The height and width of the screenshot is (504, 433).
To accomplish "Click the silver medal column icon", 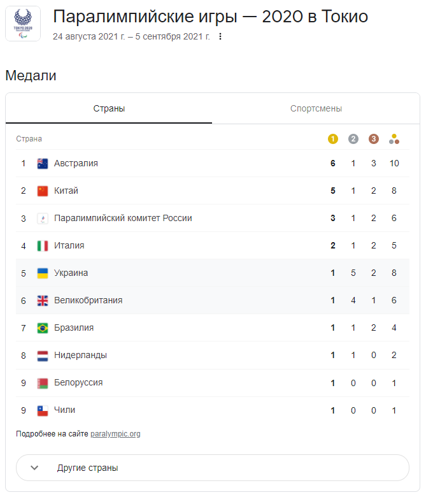I will coord(353,139).
